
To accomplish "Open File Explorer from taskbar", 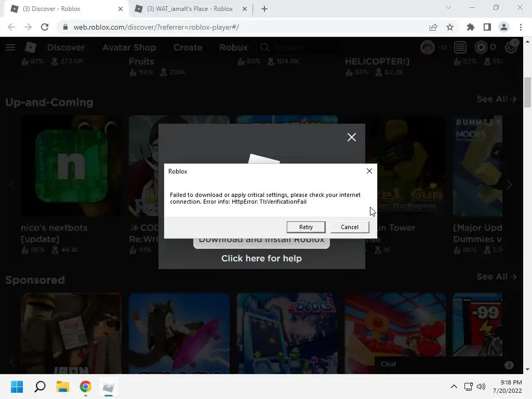I will [63, 387].
